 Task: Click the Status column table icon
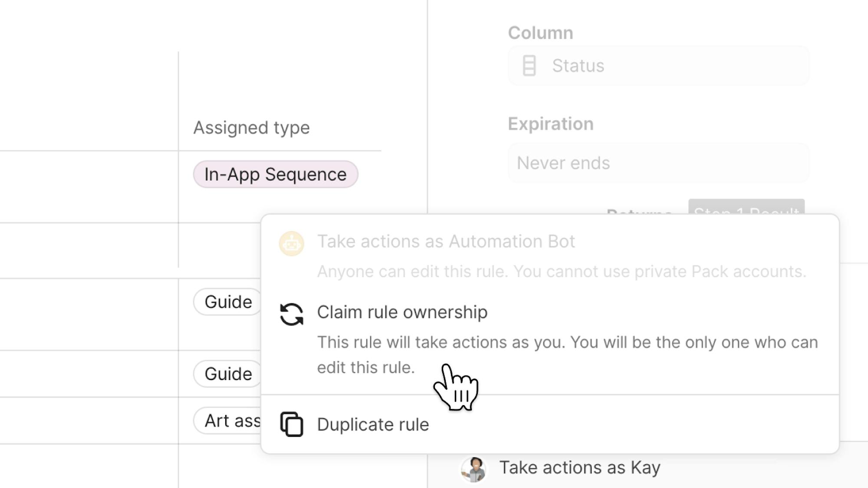pos(529,66)
